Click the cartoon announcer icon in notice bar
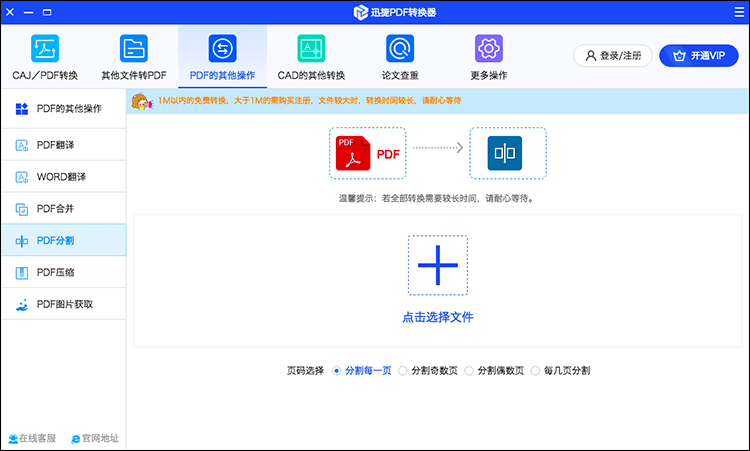 pos(142,101)
